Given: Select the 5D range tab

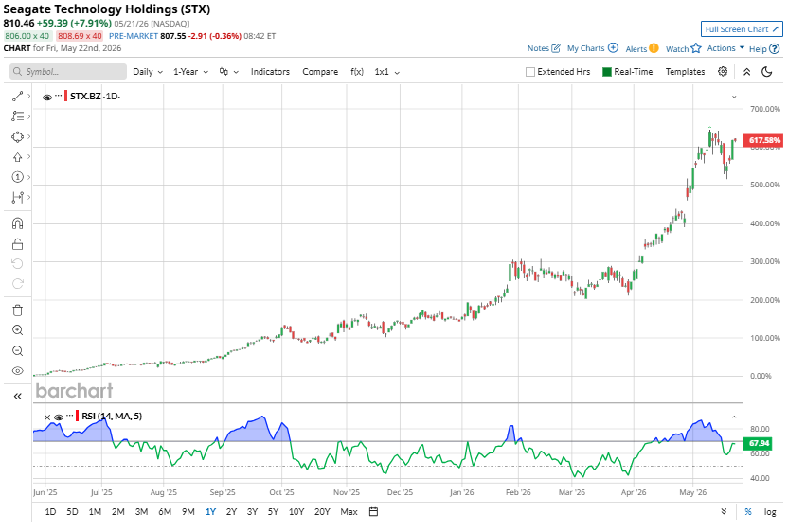Looking at the screenshot, I should click(72, 511).
